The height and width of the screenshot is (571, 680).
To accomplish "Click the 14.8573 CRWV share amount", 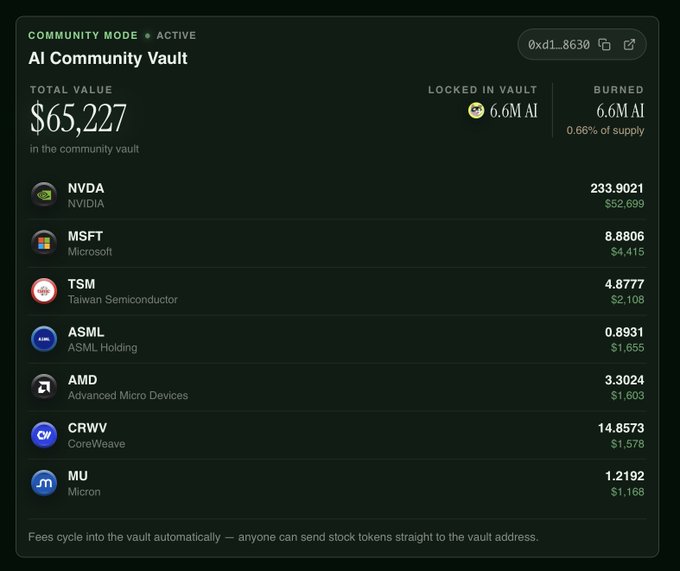I will tap(621, 428).
